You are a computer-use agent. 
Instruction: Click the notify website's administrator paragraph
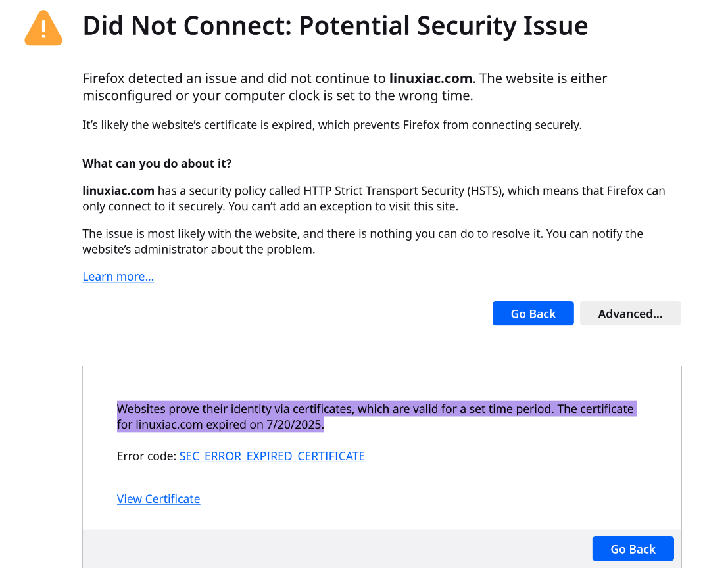[362, 241]
